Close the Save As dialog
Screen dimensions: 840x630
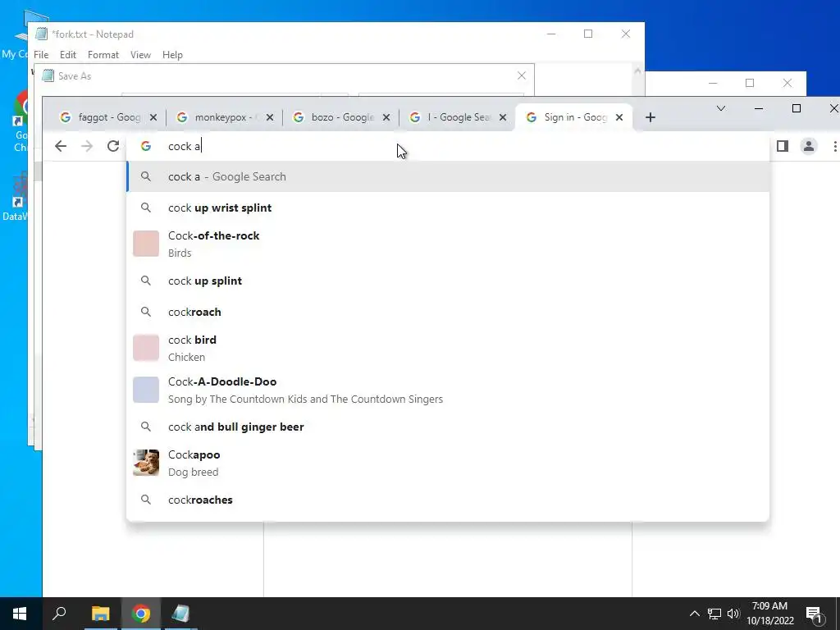coord(521,75)
